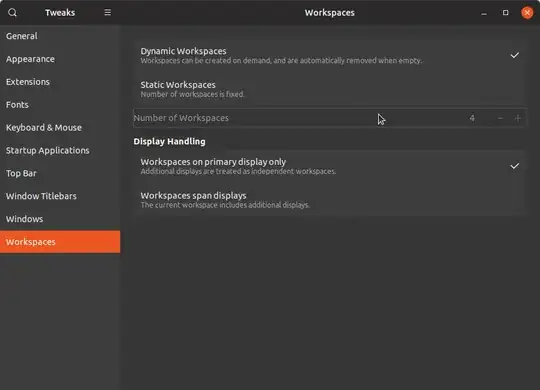This screenshot has height=390, width=540.
Task: Open the search icon in Tweaks header
Action: coord(12,13)
